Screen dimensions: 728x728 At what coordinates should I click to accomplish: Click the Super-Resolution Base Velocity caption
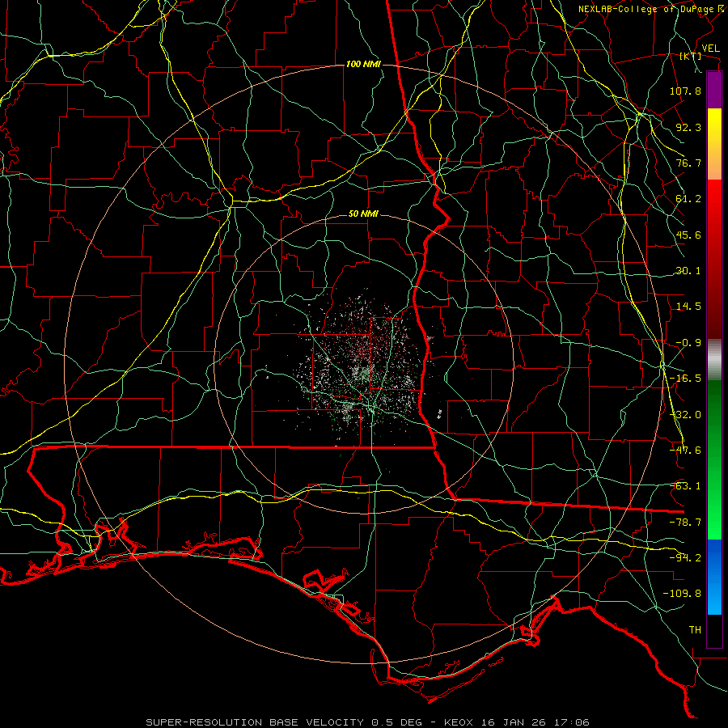(x=368, y=722)
